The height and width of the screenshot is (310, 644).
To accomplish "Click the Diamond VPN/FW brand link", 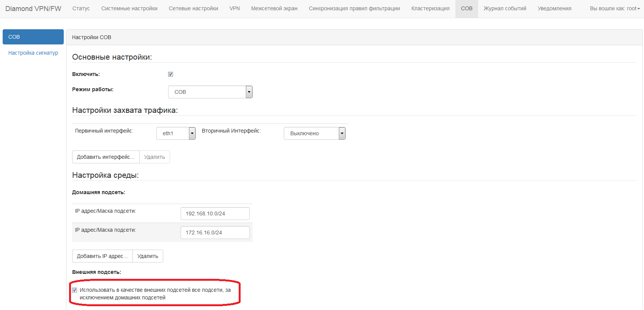I will point(33,8).
